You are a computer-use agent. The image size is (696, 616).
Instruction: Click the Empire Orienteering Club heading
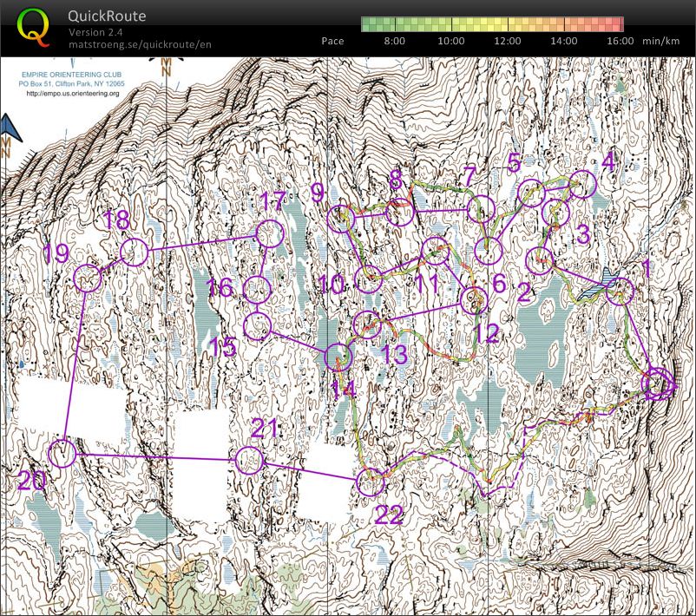[x=73, y=75]
